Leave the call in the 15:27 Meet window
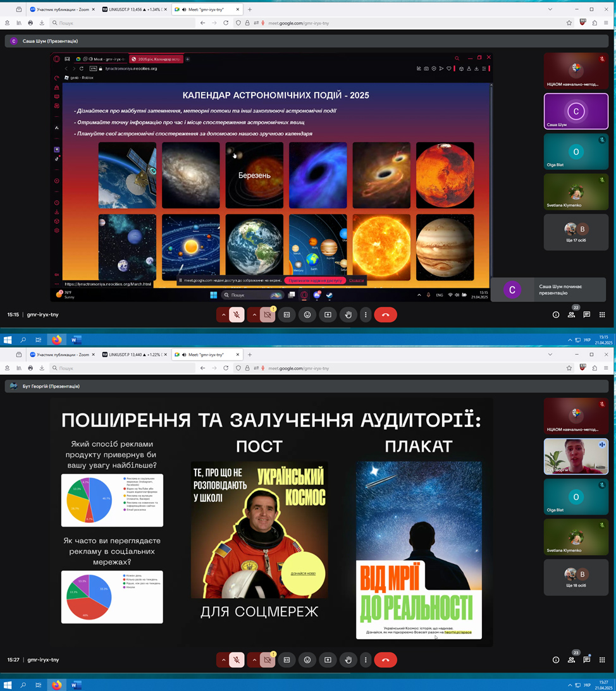This screenshot has width=616, height=691. coord(385,660)
